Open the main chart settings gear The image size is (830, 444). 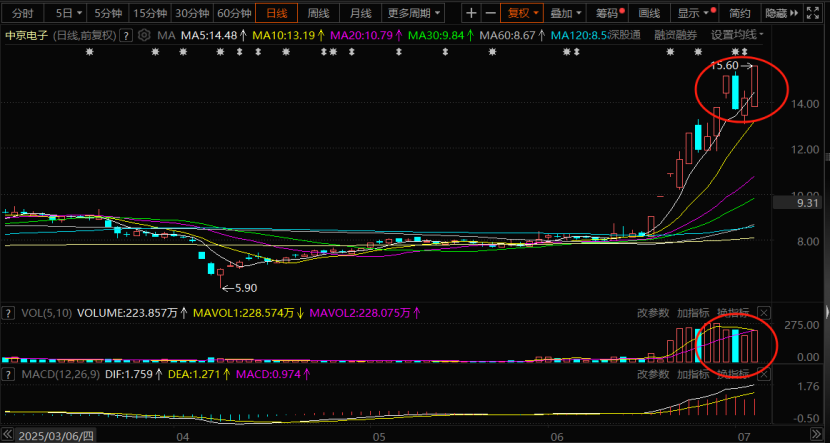click(143, 35)
